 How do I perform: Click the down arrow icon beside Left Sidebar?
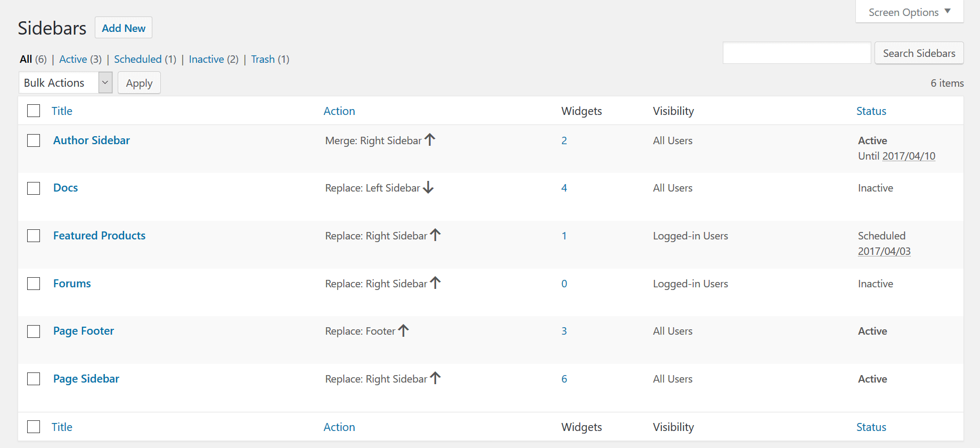pos(428,188)
